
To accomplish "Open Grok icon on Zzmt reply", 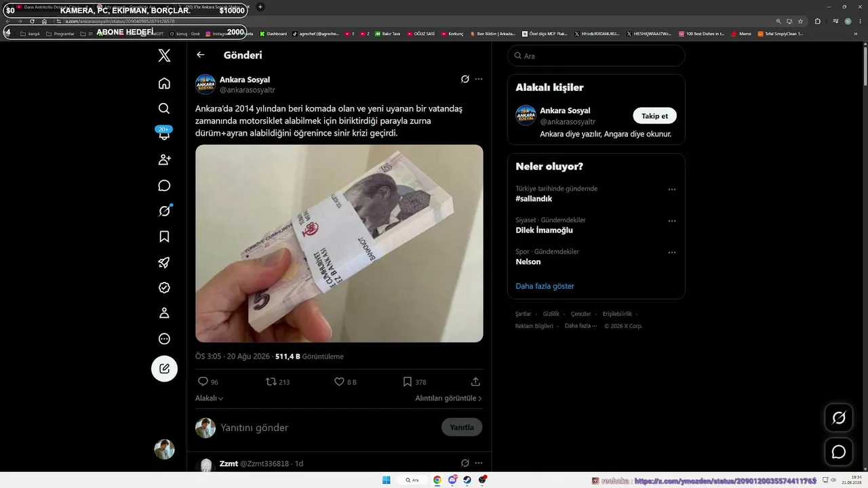I will click(465, 463).
